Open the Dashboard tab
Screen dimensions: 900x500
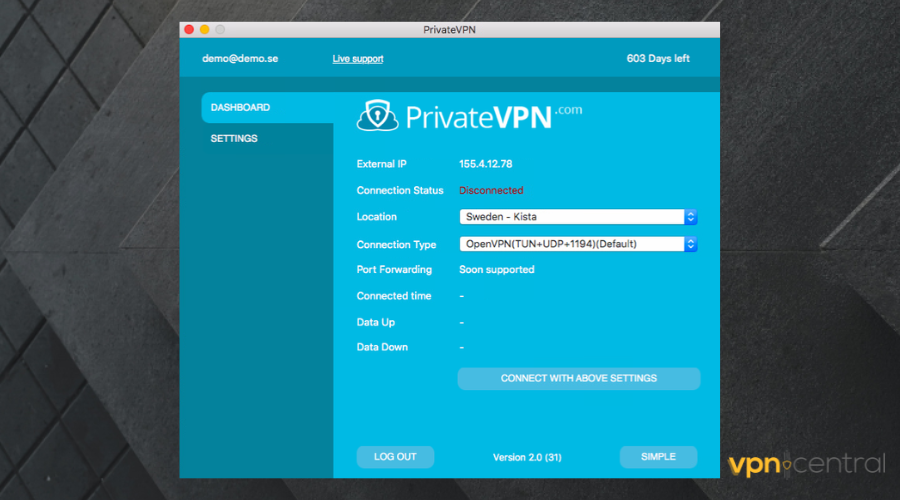click(x=267, y=107)
